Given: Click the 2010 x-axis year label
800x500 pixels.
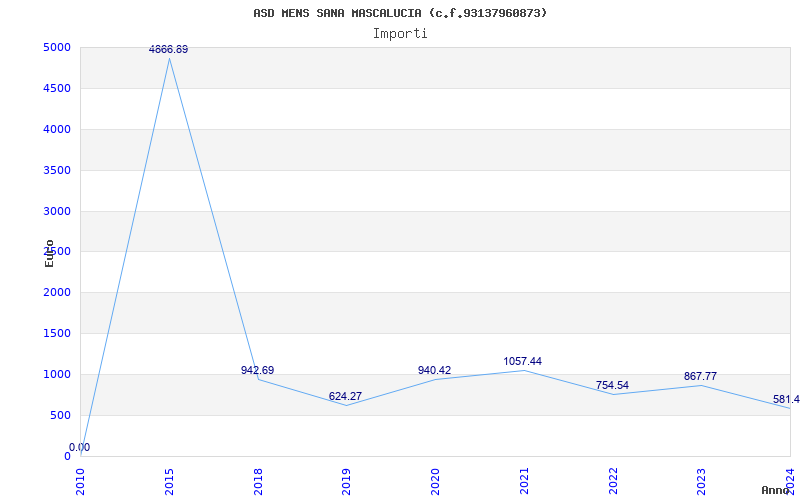Looking at the screenshot, I should [80, 482].
